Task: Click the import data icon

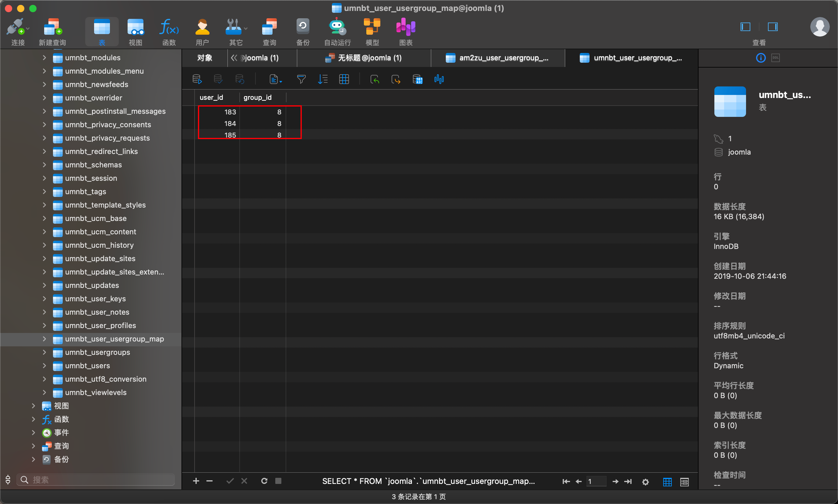Action: pyautogui.click(x=375, y=79)
